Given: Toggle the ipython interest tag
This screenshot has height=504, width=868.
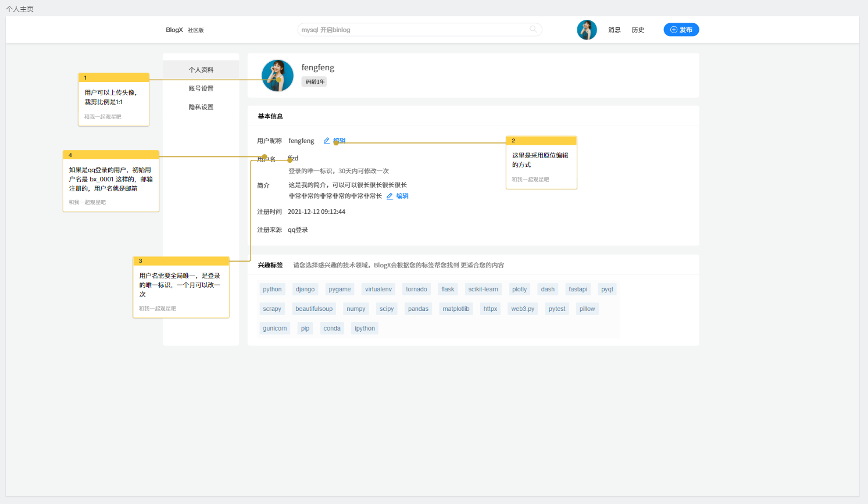Looking at the screenshot, I should tap(365, 328).
